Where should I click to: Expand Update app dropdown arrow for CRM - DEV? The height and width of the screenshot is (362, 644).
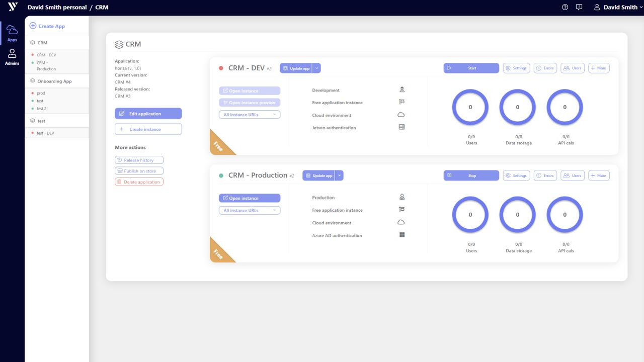pyautogui.click(x=316, y=68)
